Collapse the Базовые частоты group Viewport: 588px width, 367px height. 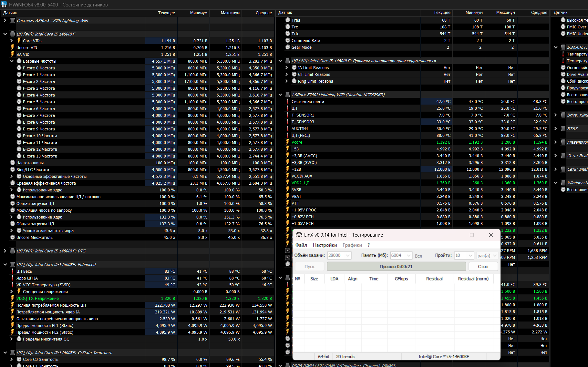pyautogui.click(x=11, y=61)
